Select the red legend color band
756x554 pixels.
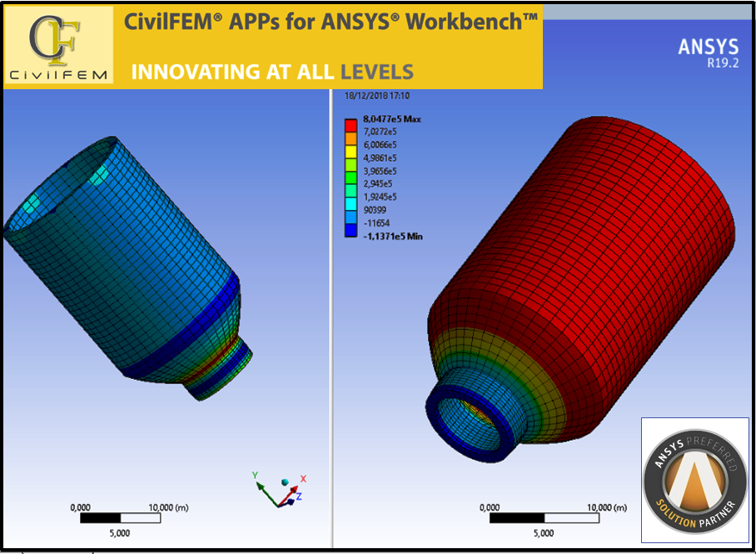pyautogui.click(x=351, y=125)
